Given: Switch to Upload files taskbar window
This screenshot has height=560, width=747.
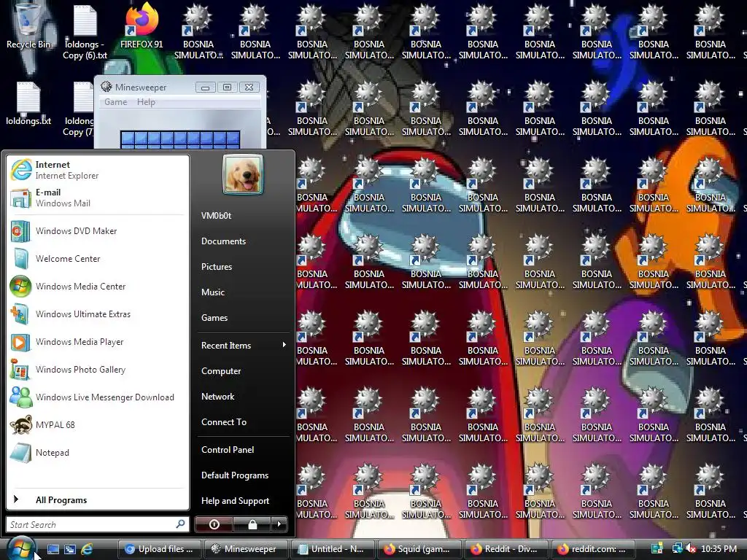Looking at the screenshot, I should 160,549.
